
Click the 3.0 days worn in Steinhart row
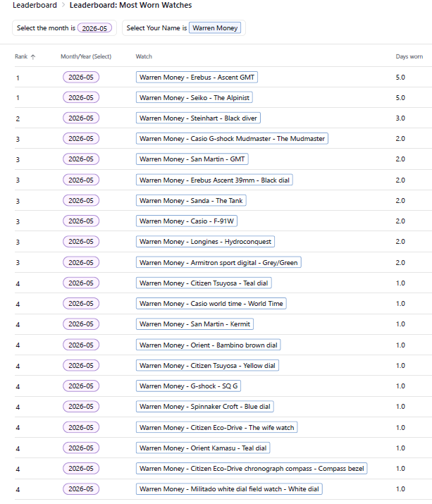pos(400,118)
